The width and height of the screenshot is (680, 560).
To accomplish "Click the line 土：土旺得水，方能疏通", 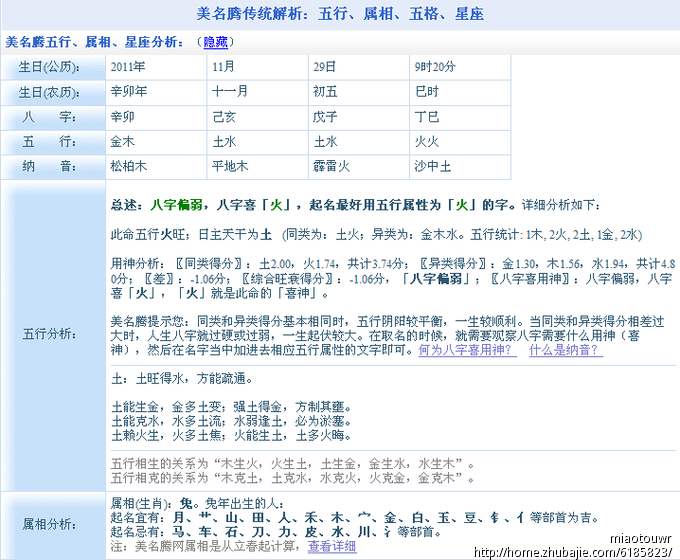I will click(x=182, y=379).
